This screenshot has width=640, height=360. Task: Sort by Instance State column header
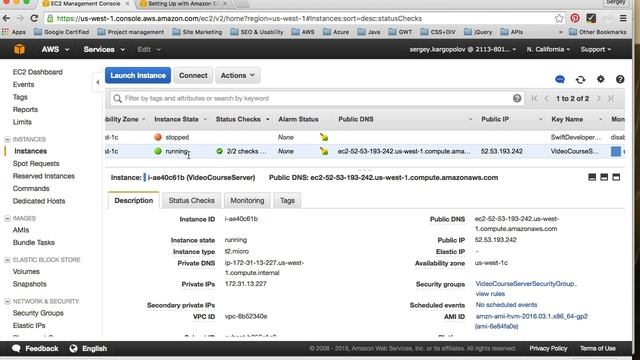(180, 119)
